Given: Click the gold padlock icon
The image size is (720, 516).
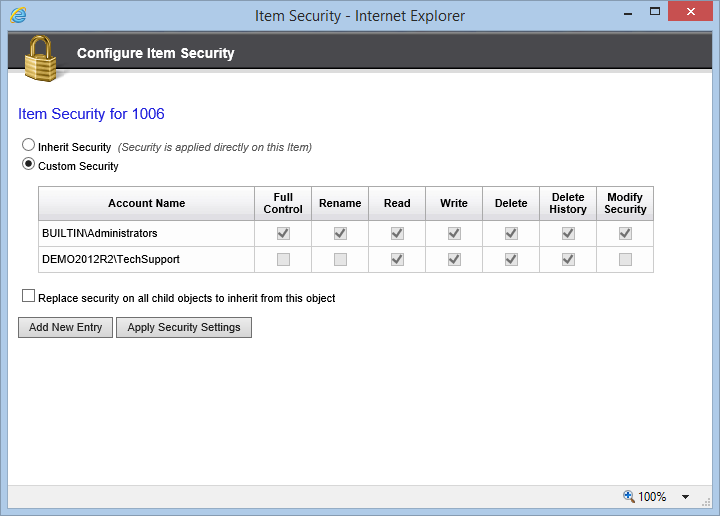Looking at the screenshot, I should pos(40,59).
